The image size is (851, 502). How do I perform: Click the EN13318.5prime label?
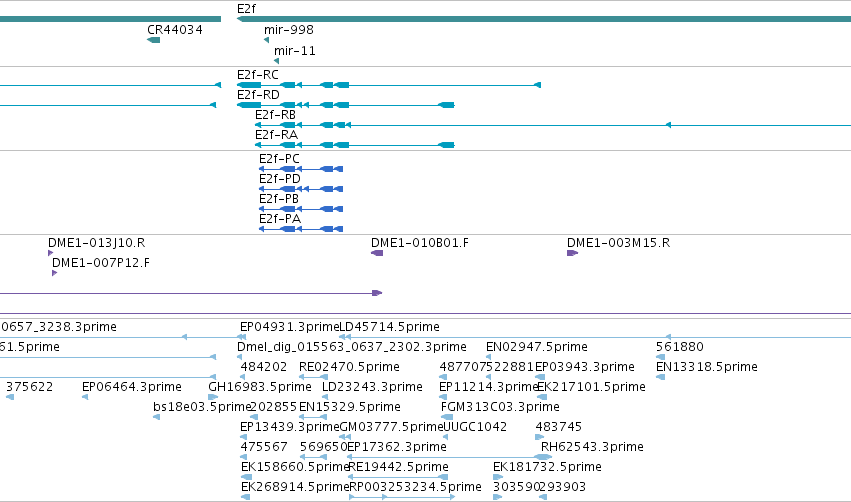coord(707,367)
